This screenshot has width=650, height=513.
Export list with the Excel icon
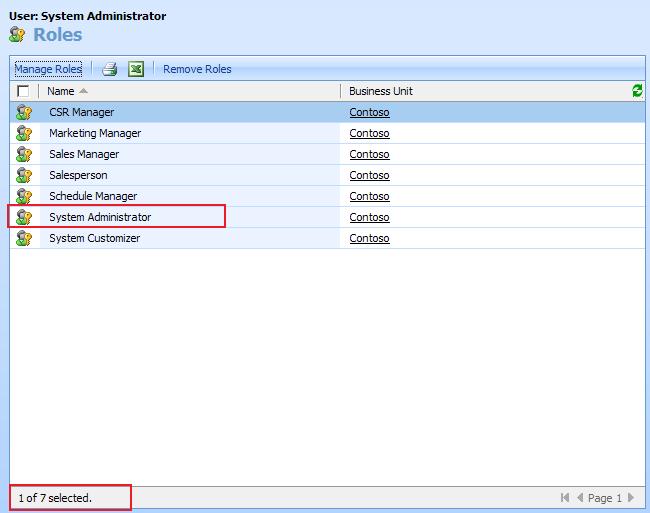click(x=136, y=69)
